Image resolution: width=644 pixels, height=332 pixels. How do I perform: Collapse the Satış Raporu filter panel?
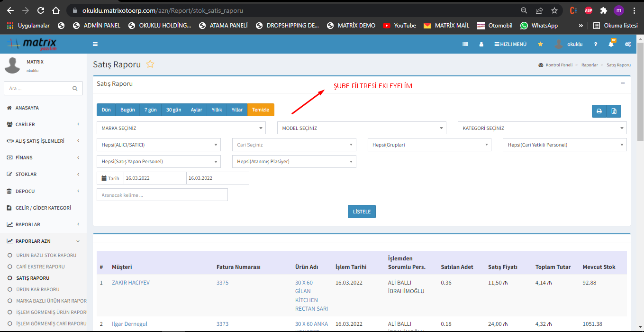(x=623, y=83)
